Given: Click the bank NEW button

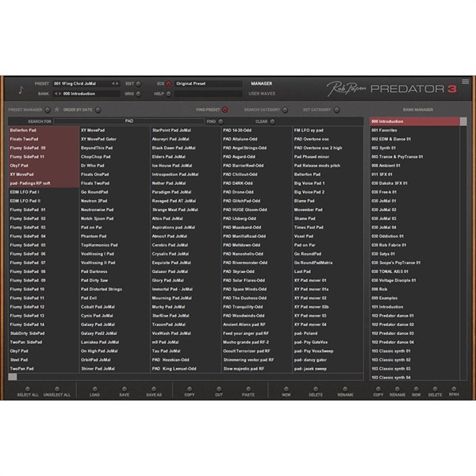Looking at the screenshot, I should click(x=416, y=389).
